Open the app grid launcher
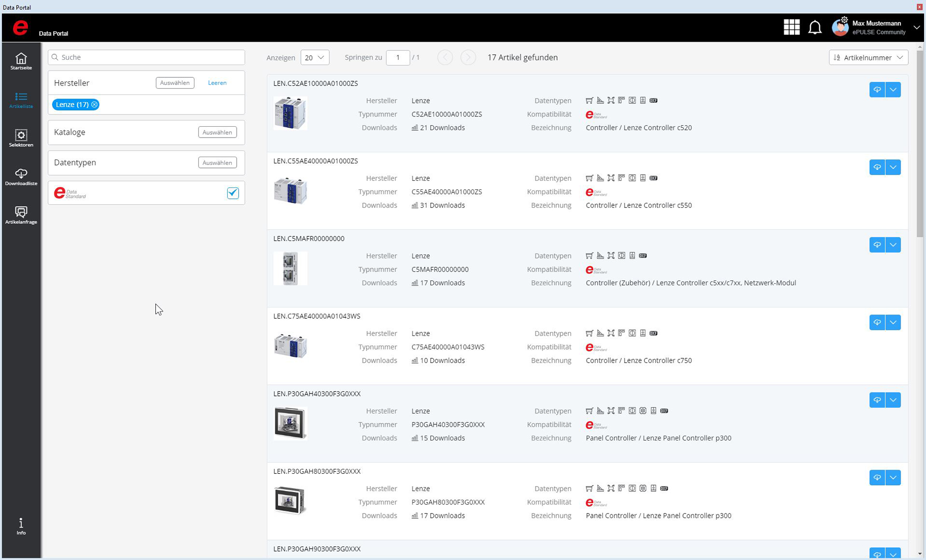This screenshot has height=560, width=926. pos(791,27)
